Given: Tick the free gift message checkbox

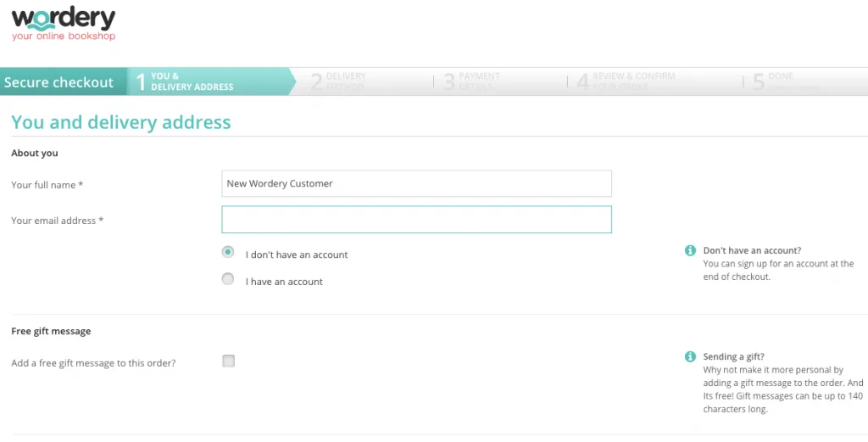Looking at the screenshot, I should pyautogui.click(x=228, y=361).
